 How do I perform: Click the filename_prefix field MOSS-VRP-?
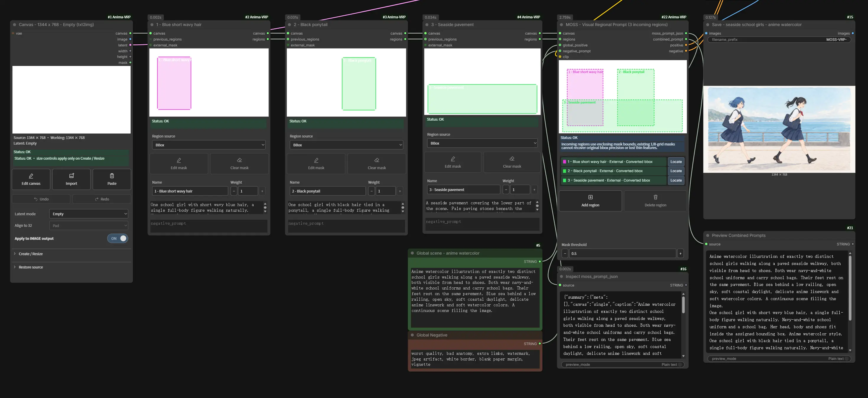click(x=779, y=39)
